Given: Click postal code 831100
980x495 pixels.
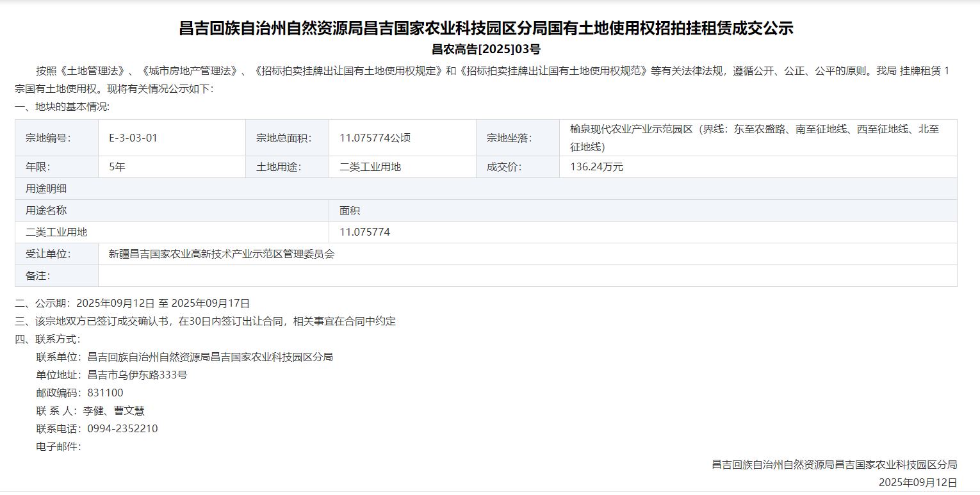Looking at the screenshot, I should pos(105,393).
